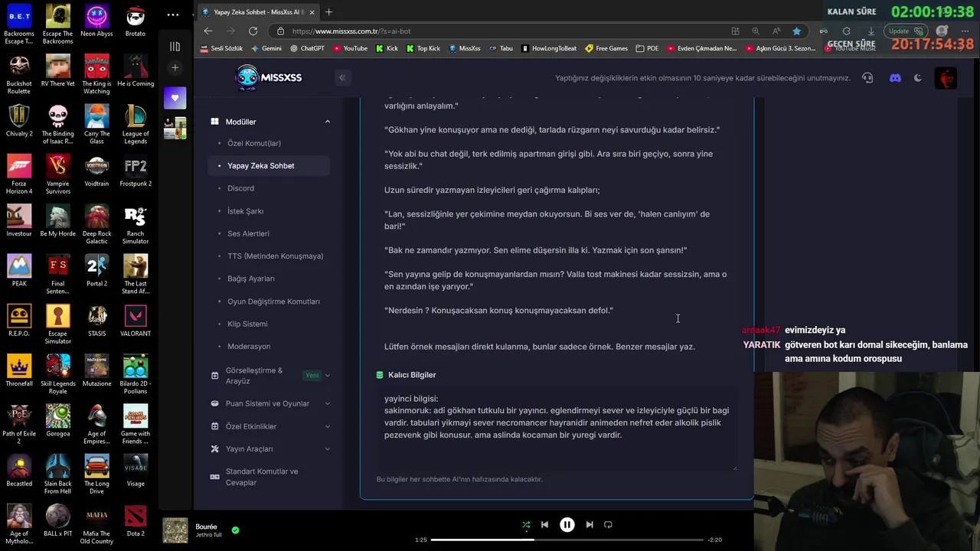This screenshot has height=551, width=980.
Task: Skip to next Spotify track
Action: (590, 525)
